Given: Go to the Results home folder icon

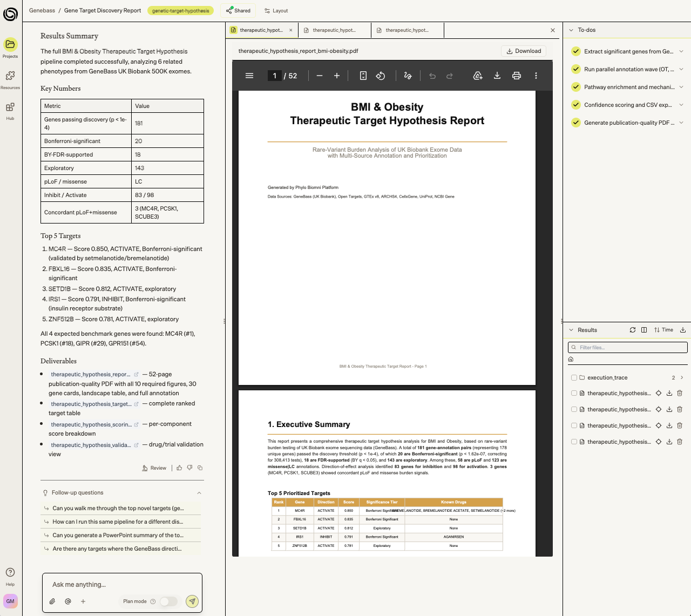Looking at the screenshot, I should coord(571,360).
